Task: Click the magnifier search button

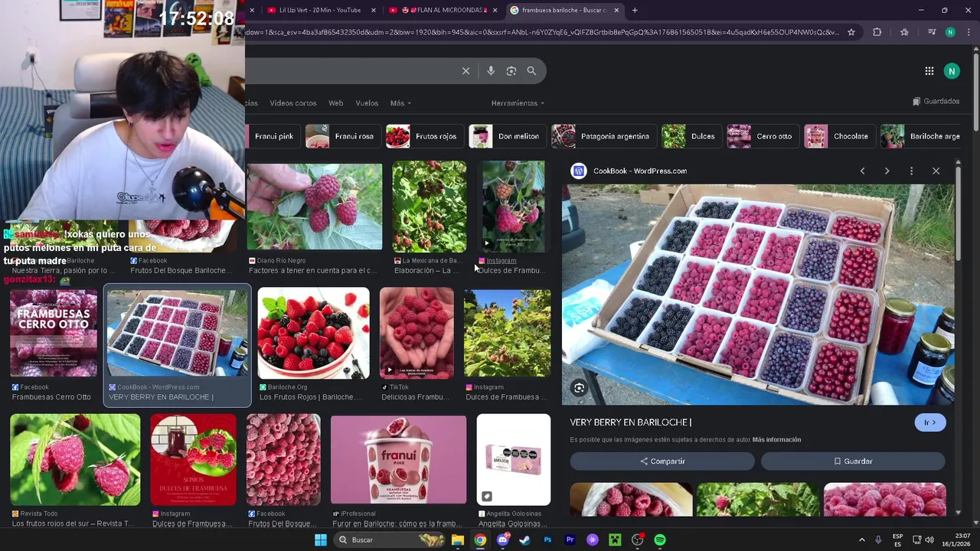Action: point(531,70)
